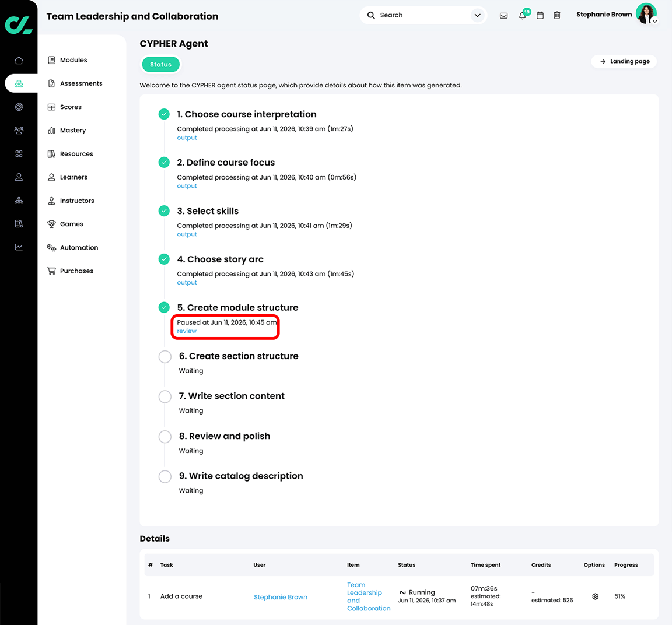Select the highlighted courses cube icon
The width and height of the screenshot is (672, 625).
coord(19,83)
